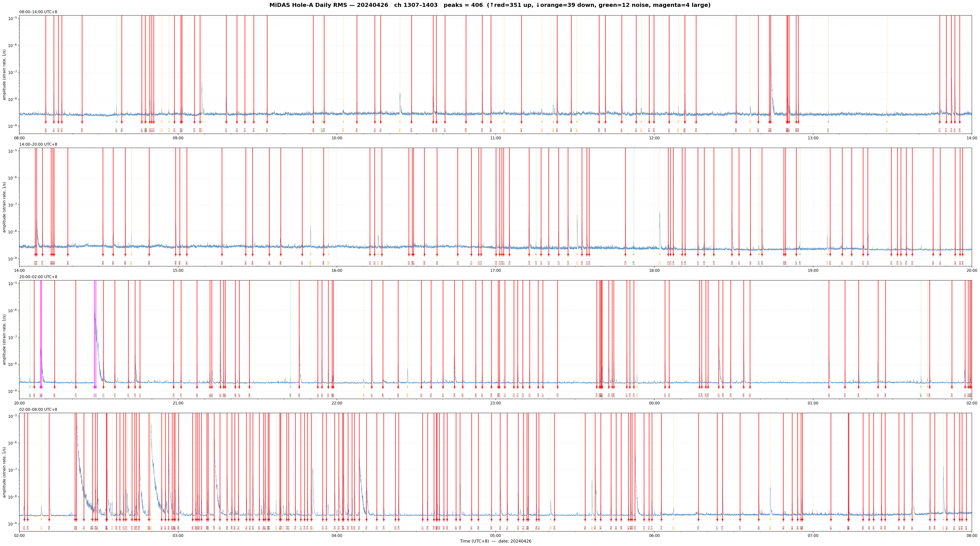The image size is (980, 546).
Task: Click the orange down peak label 033
Action: pos(400,130)
